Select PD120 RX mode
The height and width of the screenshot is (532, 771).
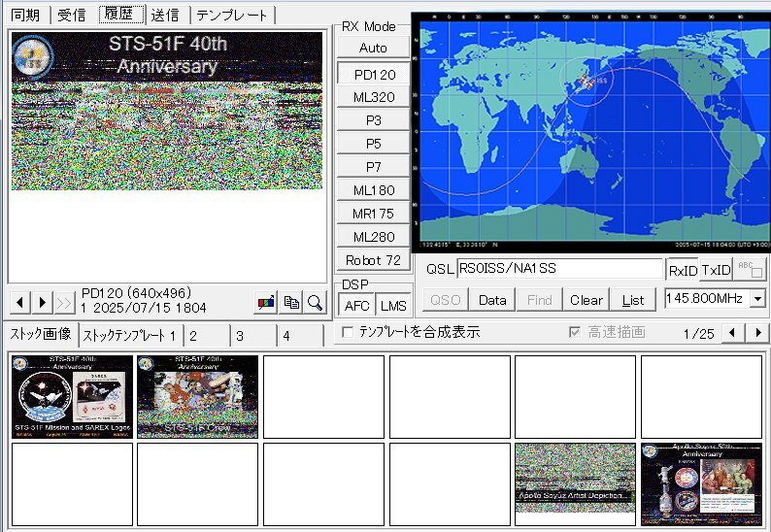[374, 74]
